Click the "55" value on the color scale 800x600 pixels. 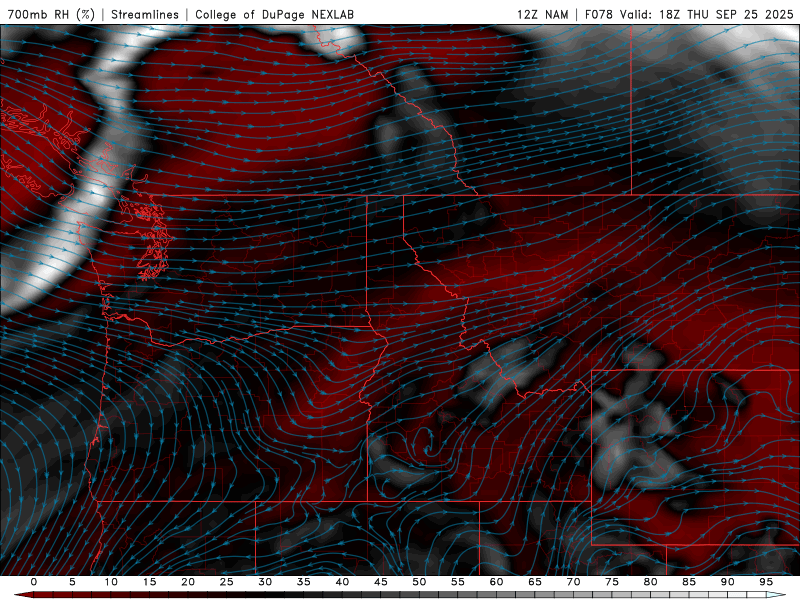point(458,582)
